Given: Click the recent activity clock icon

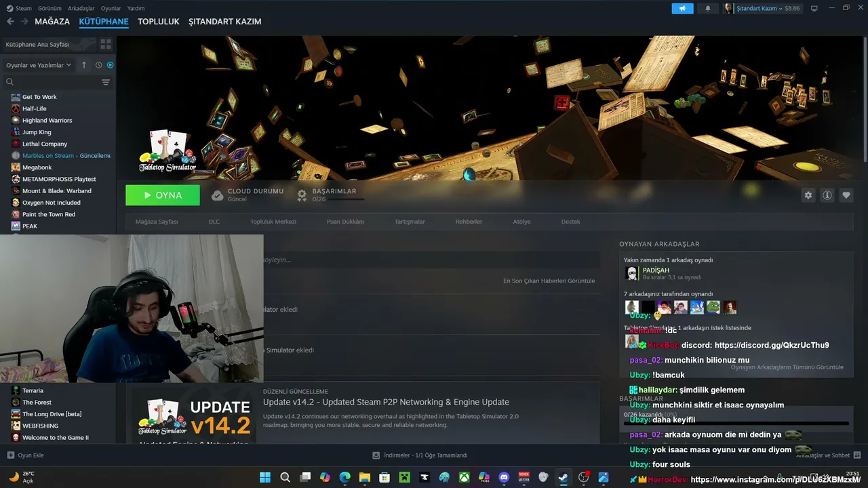Looking at the screenshot, I should (x=98, y=65).
